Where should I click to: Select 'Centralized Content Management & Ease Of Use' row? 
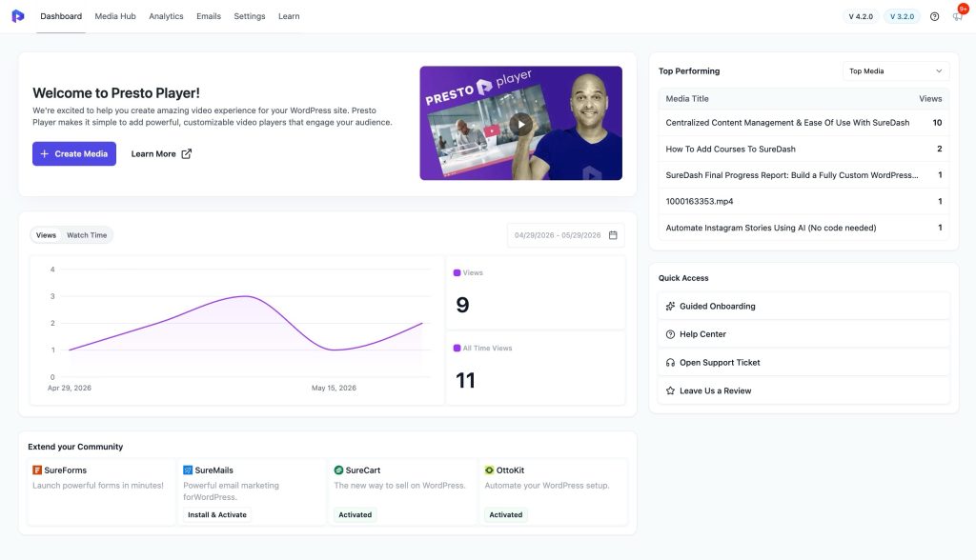[x=803, y=123]
